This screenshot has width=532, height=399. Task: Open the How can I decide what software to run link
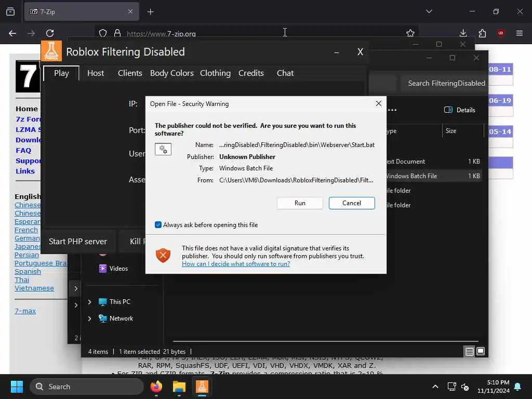(236, 263)
